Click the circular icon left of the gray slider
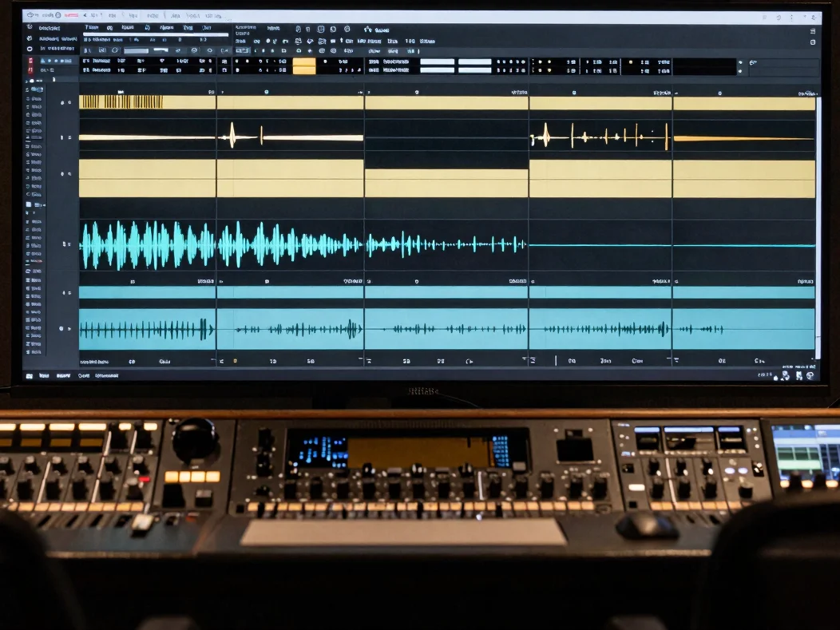This screenshot has height=630, width=840. pyautogui.click(x=115, y=50)
